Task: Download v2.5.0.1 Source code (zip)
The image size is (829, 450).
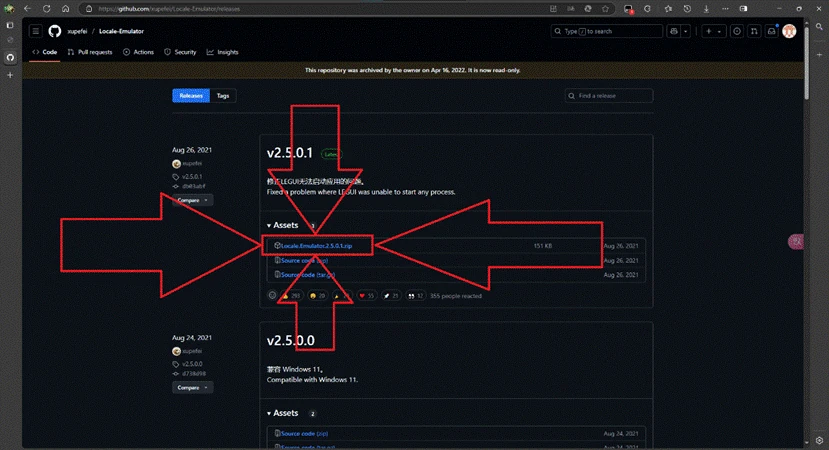Action: pos(304,260)
